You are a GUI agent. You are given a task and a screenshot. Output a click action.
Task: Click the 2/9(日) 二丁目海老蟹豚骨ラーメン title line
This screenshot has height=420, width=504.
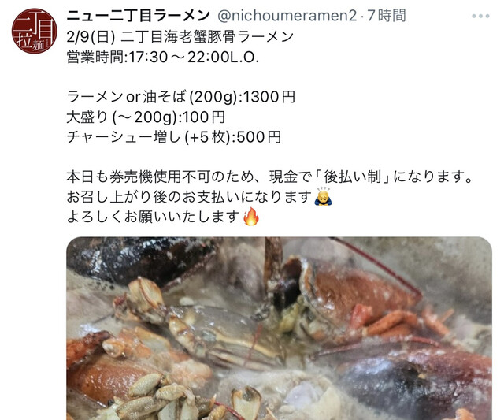coord(180,37)
